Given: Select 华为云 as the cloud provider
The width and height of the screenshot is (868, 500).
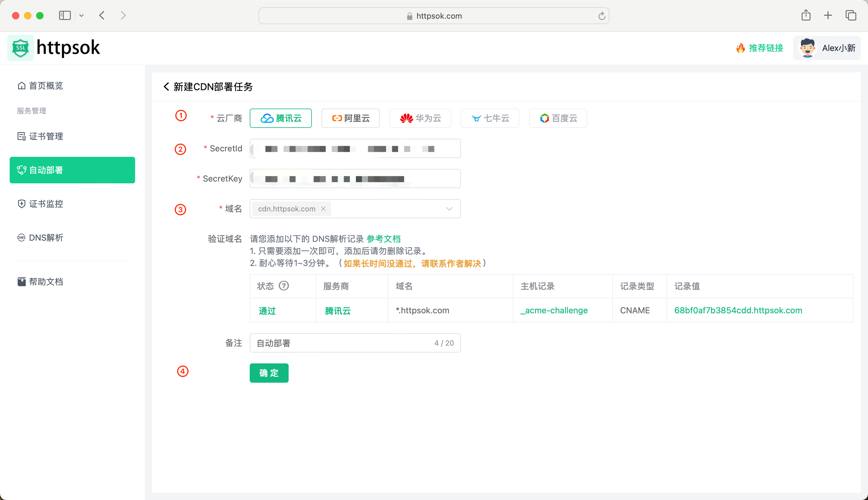Looking at the screenshot, I should point(420,118).
